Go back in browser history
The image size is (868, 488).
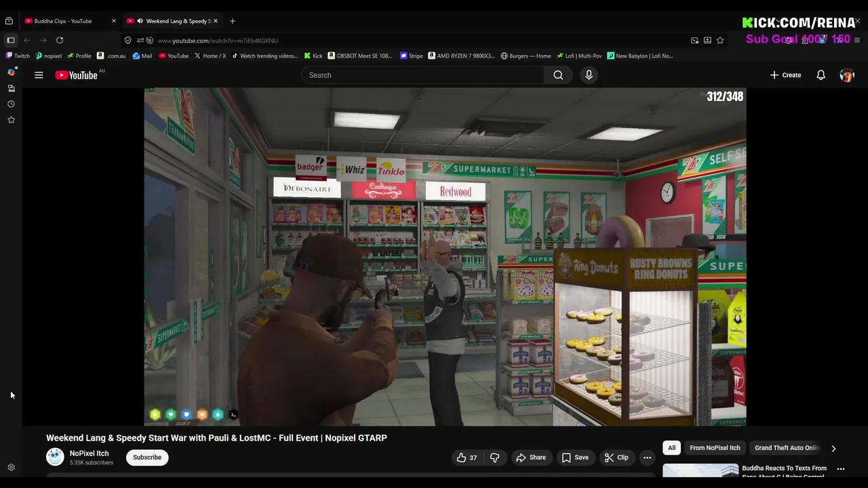tap(27, 41)
